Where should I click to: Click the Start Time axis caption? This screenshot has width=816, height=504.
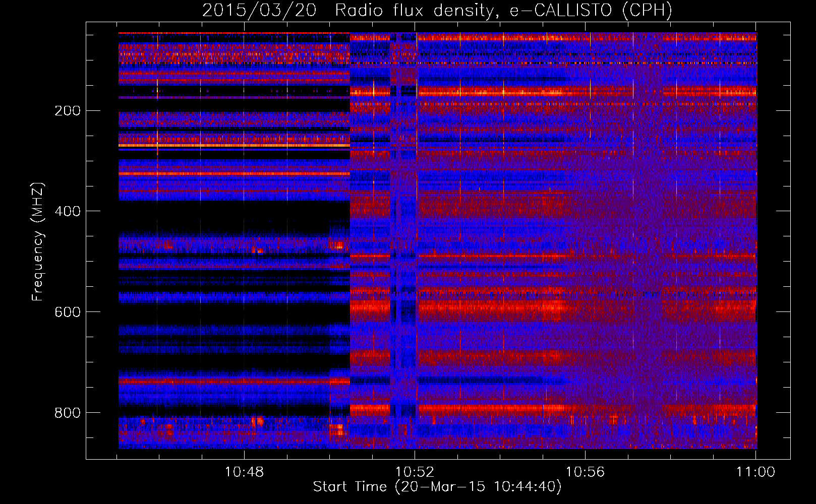tap(437, 487)
